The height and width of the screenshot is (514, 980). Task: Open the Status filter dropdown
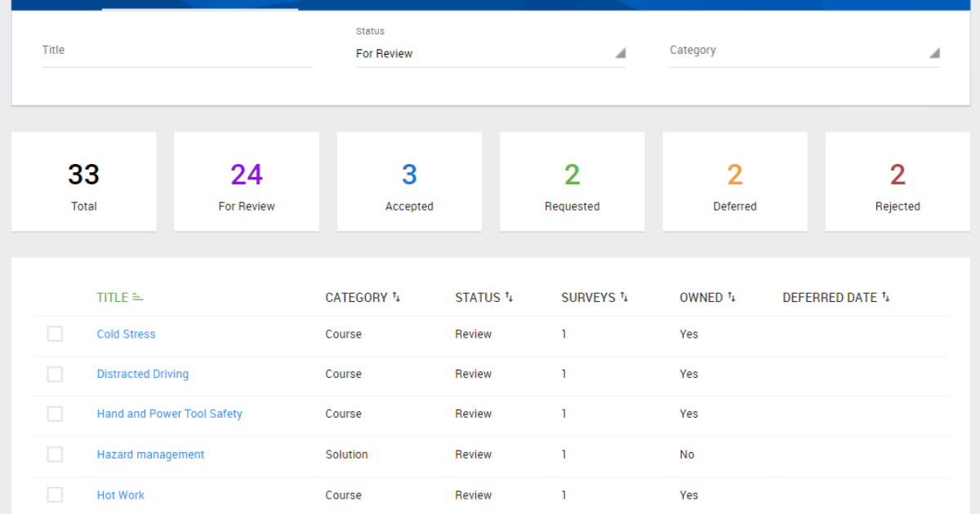(x=490, y=54)
